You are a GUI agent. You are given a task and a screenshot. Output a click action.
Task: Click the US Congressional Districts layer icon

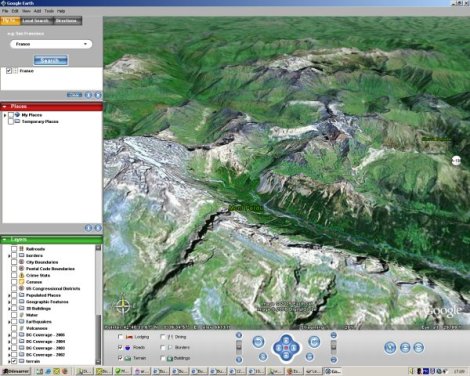click(x=21, y=288)
